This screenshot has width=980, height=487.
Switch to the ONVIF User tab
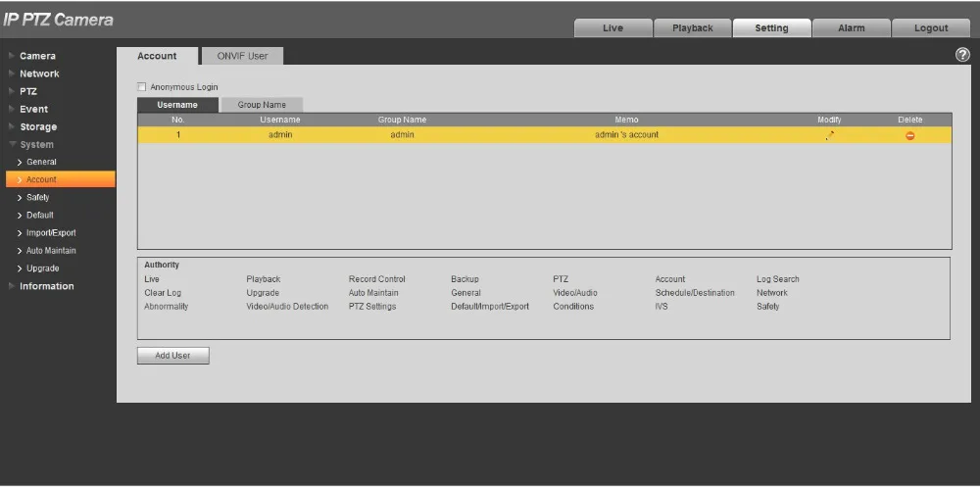[242, 56]
